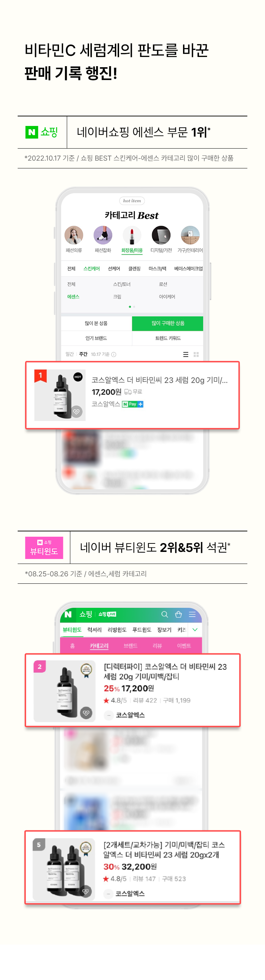Open the rank 1 serum product thumbnail

click(60, 395)
